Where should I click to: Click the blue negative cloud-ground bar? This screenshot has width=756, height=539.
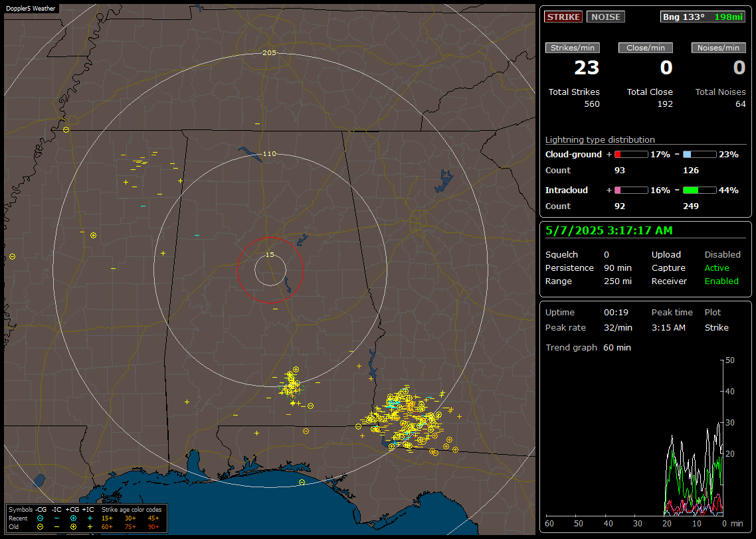click(700, 155)
